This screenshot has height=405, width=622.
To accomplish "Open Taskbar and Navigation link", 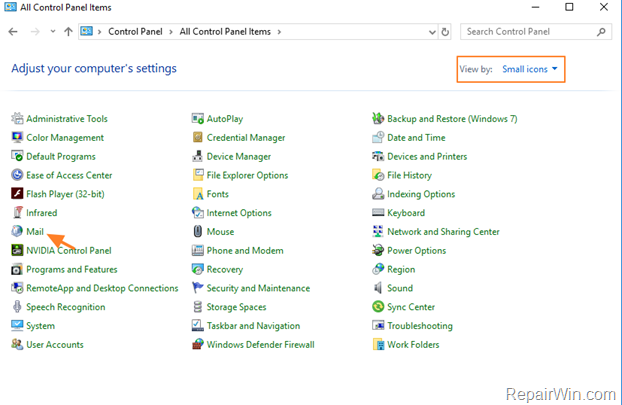I will pyautogui.click(x=253, y=326).
